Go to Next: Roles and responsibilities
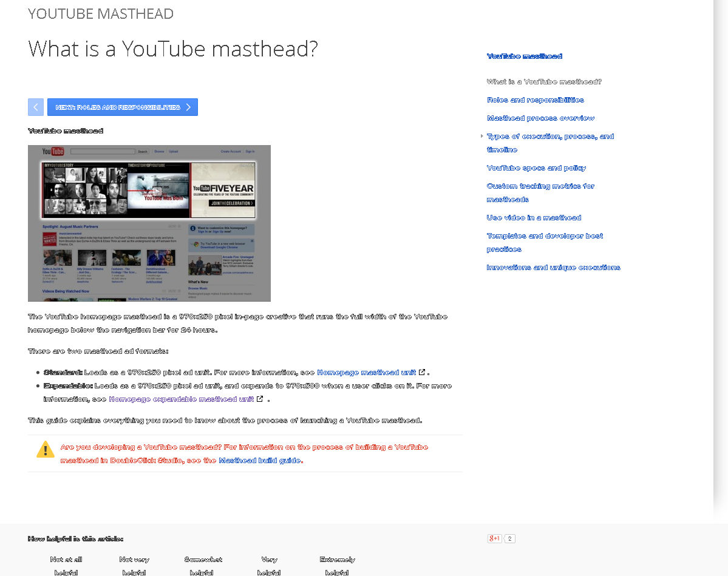728x576 pixels. 123,107
